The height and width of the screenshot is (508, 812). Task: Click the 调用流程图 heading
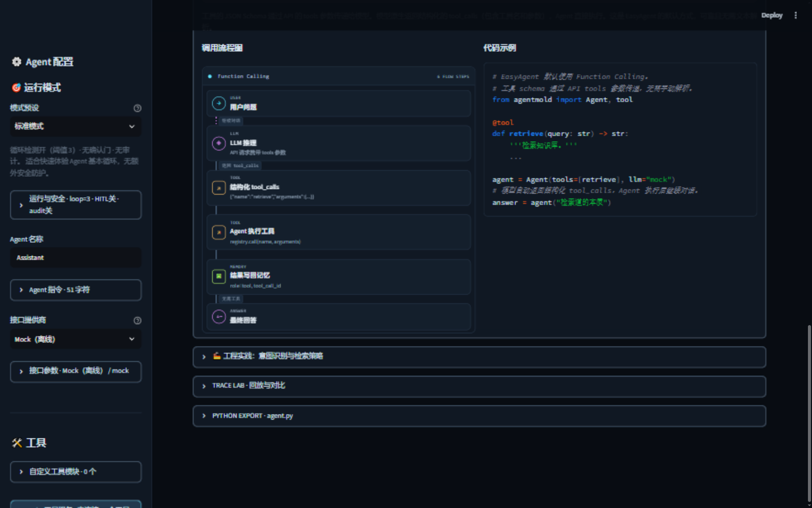click(x=222, y=48)
